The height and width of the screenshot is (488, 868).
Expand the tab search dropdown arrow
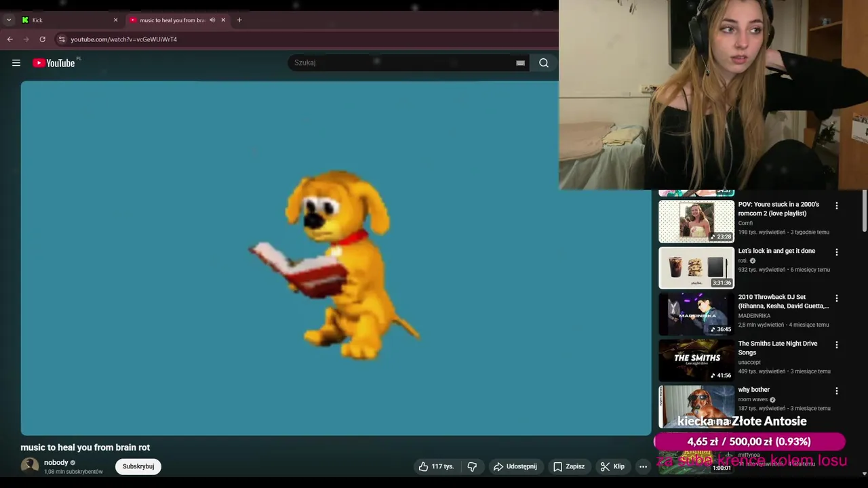pos(9,20)
